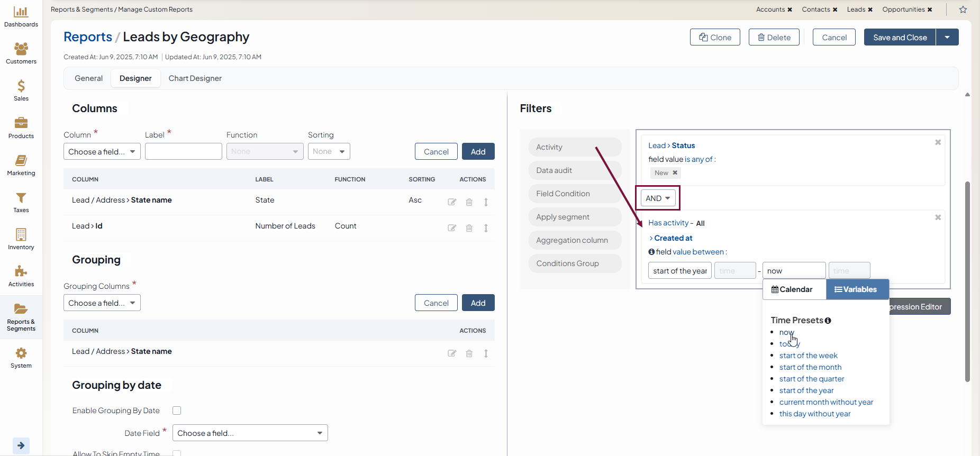
Task: Click the Clone button
Action: point(714,37)
